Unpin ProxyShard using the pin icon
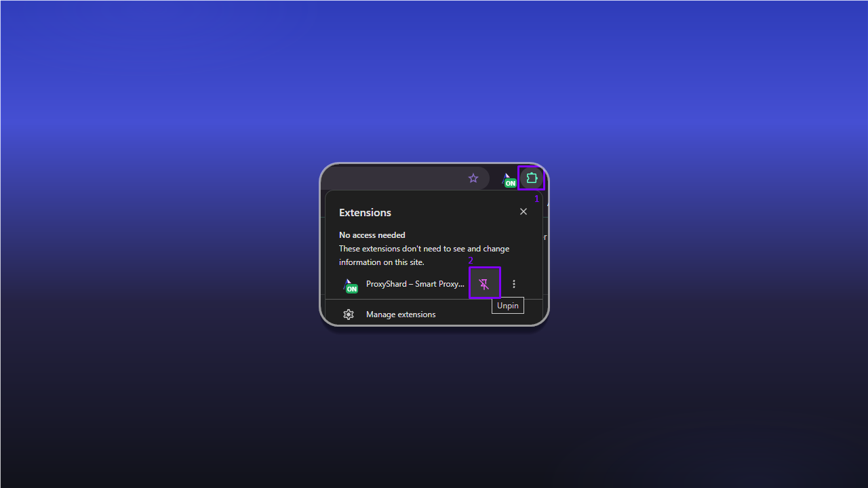Image resolution: width=868 pixels, height=488 pixels. coord(484,284)
